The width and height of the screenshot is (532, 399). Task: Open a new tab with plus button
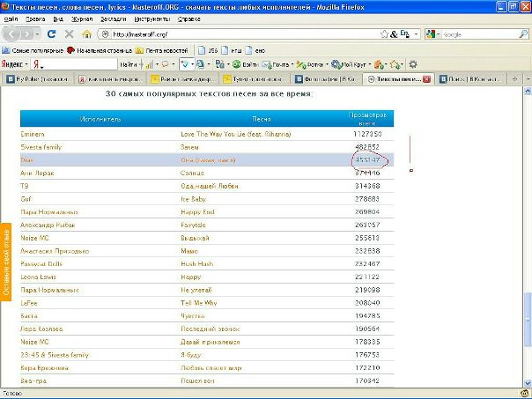click(x=514, y=79)
